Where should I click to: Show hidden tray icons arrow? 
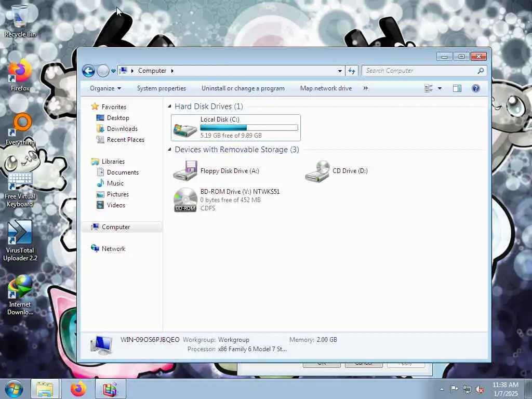[442, 389]
